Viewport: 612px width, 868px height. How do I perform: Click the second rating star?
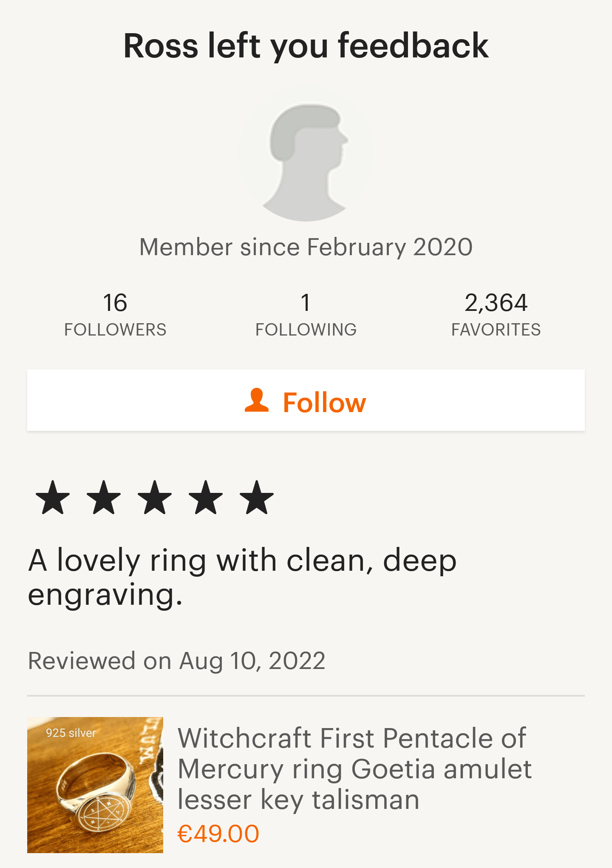pos(104,498)
